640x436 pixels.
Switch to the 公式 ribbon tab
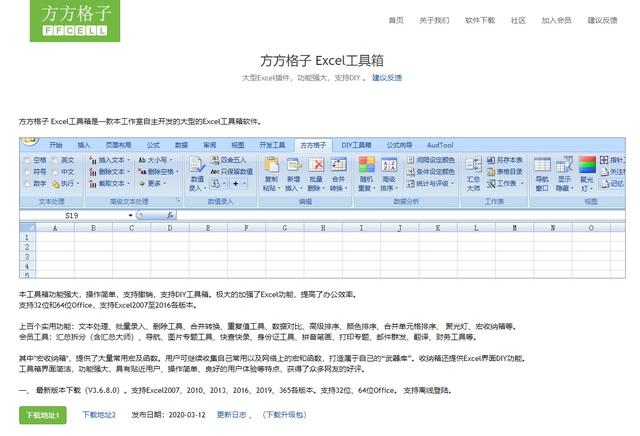pyautogui.click(x=153, y=145)
